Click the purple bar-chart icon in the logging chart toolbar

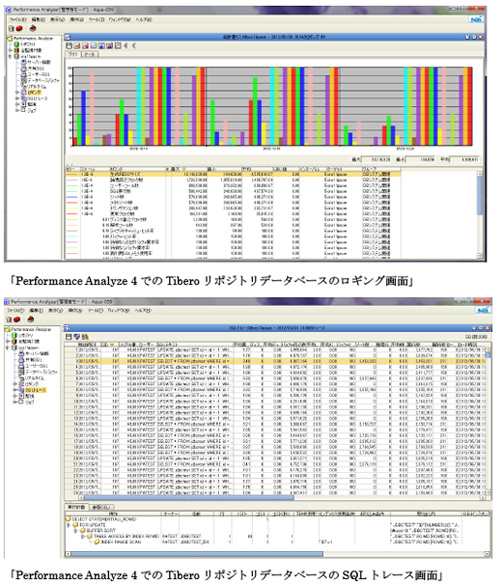109,46
